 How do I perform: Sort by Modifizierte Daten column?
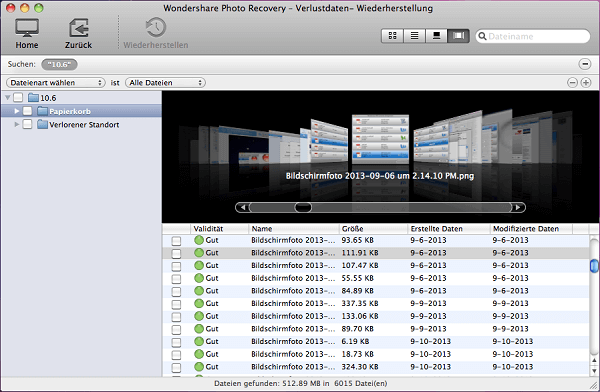tap(531, 229)
